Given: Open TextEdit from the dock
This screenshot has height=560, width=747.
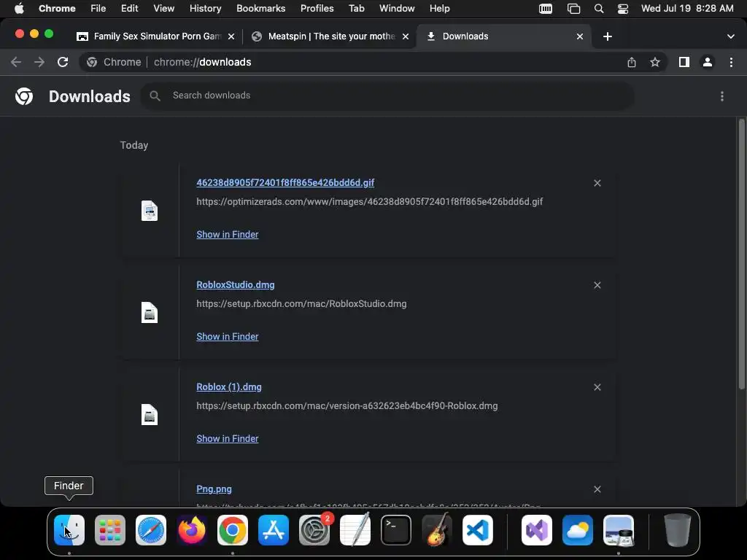Looking at the screenshot, I should tap(355, 530).
